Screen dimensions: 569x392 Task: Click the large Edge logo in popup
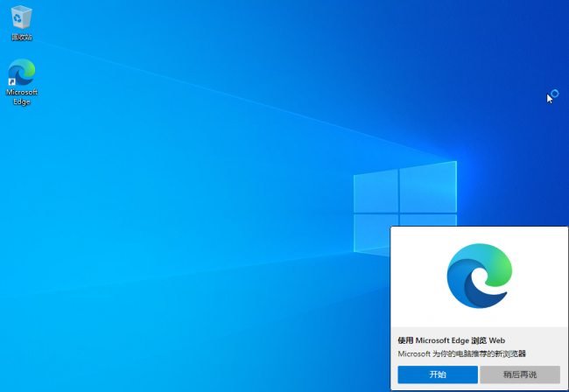[x=480, y=276]
